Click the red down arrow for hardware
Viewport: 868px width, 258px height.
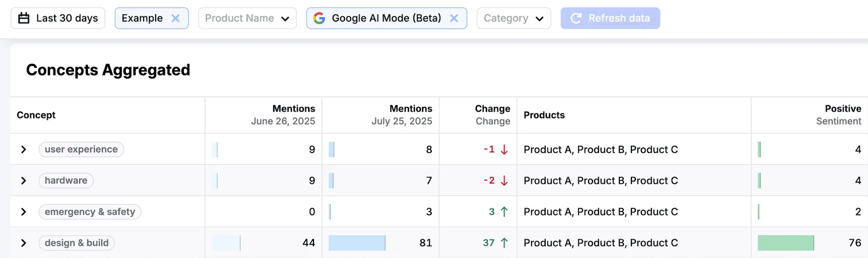(504, 180)
